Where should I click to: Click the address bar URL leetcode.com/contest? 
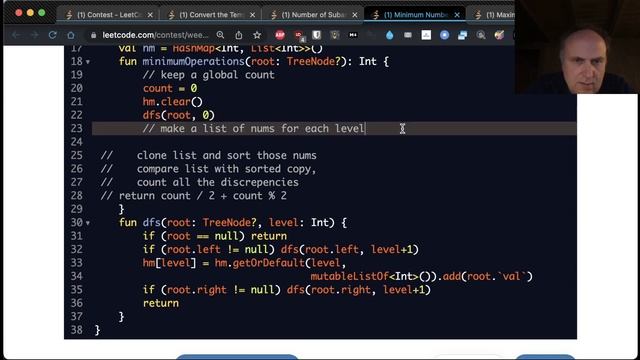click(155, 35)
